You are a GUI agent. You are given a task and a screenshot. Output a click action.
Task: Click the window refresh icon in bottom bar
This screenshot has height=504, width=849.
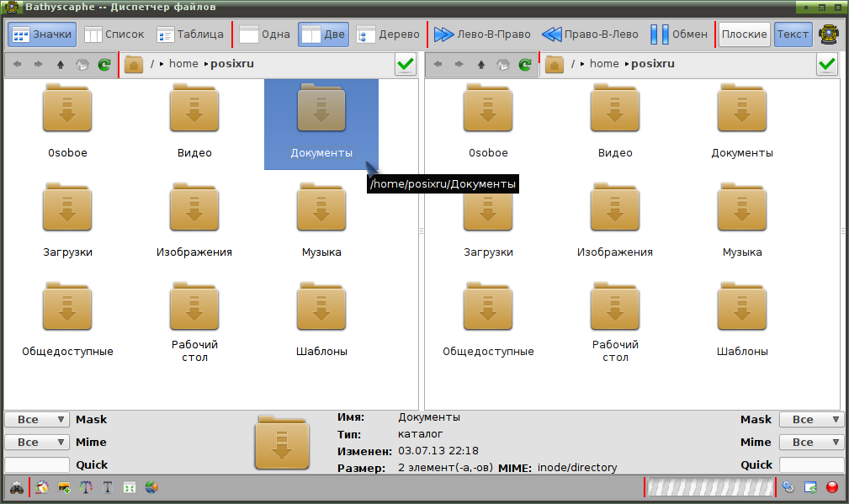[x=810, y=487]
